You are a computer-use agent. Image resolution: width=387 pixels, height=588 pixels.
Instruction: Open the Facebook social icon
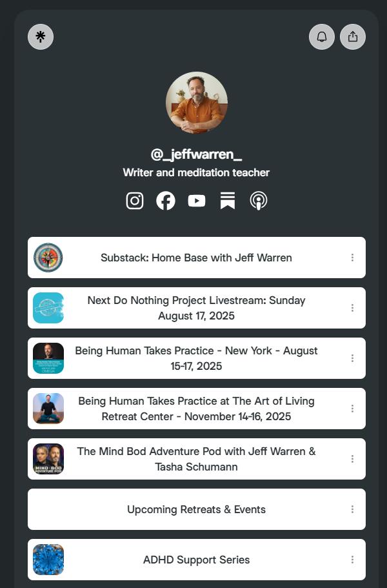pyautogui.click(x=166, y=201)
